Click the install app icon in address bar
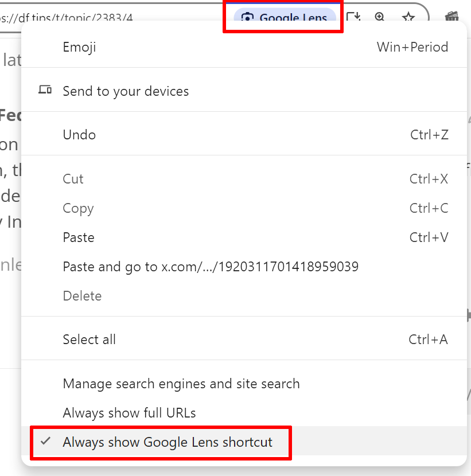 click(x=353, y=17)
